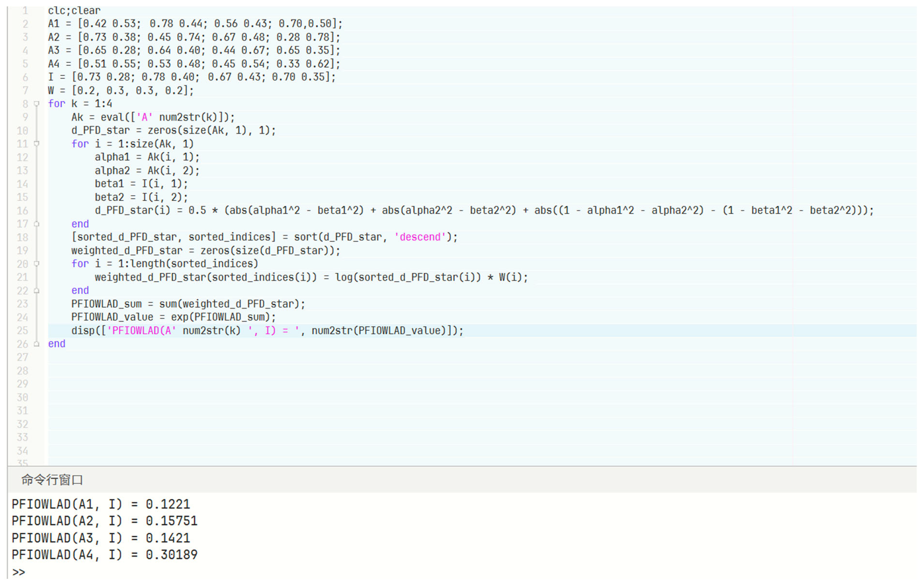Click the command window title bar
The image size is (924, 586).
tap(52, 480)
